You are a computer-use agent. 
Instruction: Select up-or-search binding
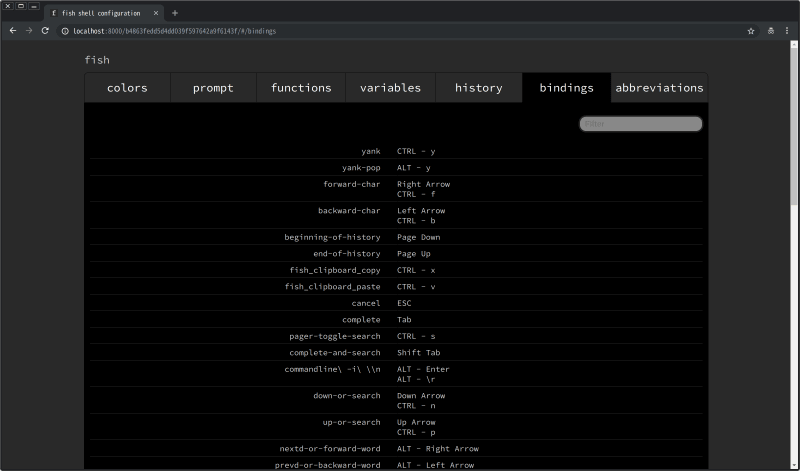352,422
